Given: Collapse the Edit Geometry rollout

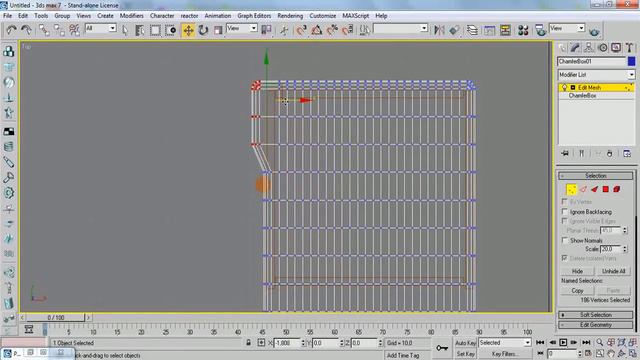Looking at the screenshot, I should [x=596, y=325].
